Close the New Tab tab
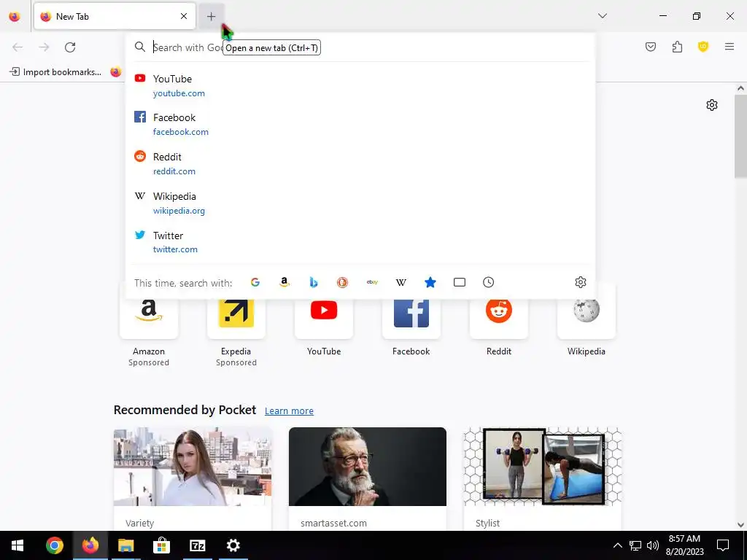The height and width of the screenshot is (560, 747). click(184, 16)
